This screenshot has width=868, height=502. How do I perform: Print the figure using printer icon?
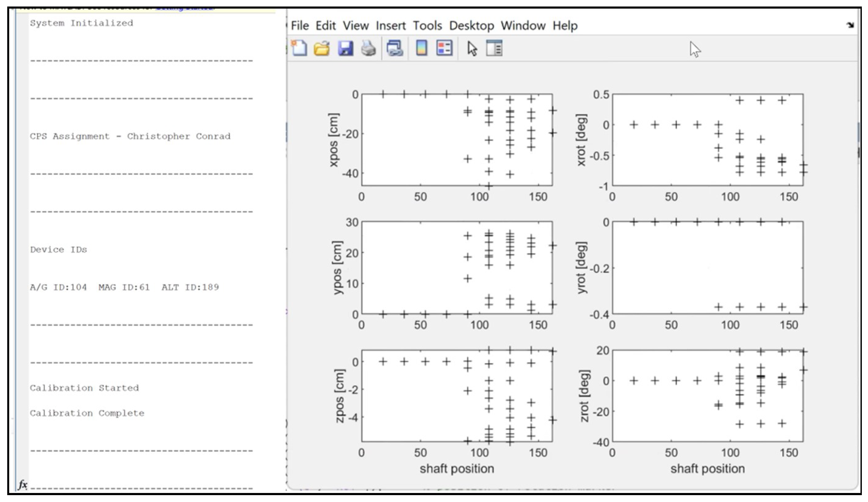click(369, 48)
